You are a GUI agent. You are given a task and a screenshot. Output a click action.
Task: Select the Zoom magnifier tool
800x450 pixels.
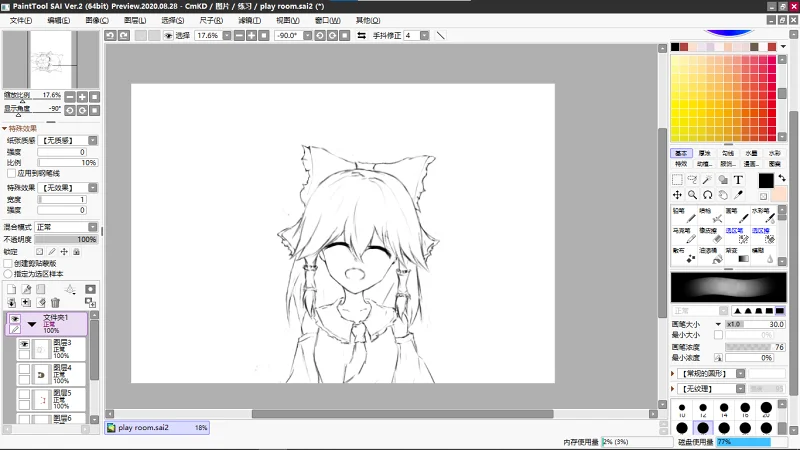(x=692, y=195)
